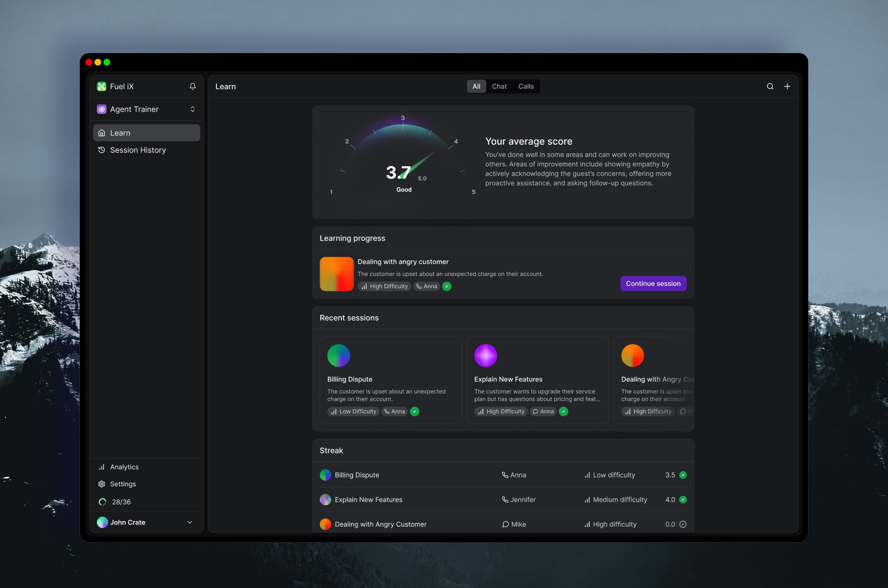Select the Chat filter tab

(499, 86)
